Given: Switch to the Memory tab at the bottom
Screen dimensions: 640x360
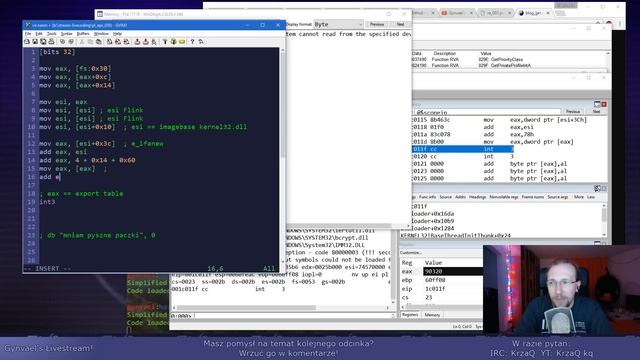Looking at the screenshot, I should pos(432,315).
